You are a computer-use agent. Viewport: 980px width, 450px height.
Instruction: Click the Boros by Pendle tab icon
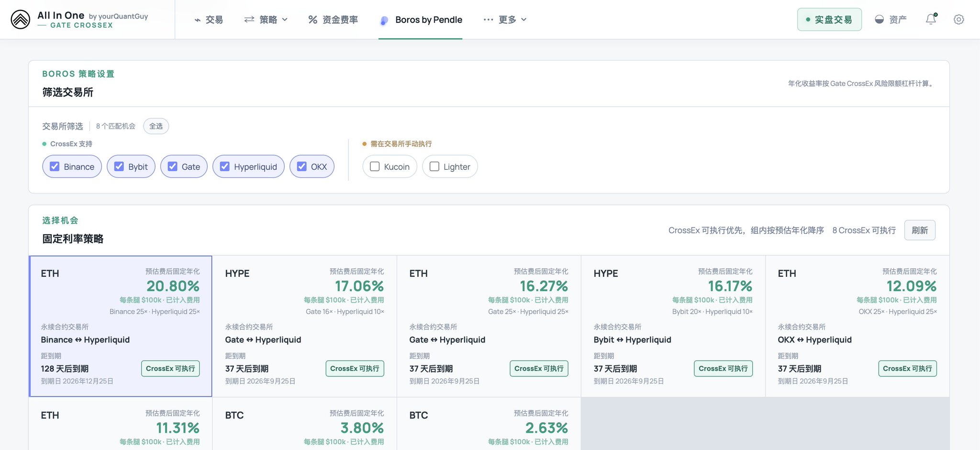(x=384, y=21)
